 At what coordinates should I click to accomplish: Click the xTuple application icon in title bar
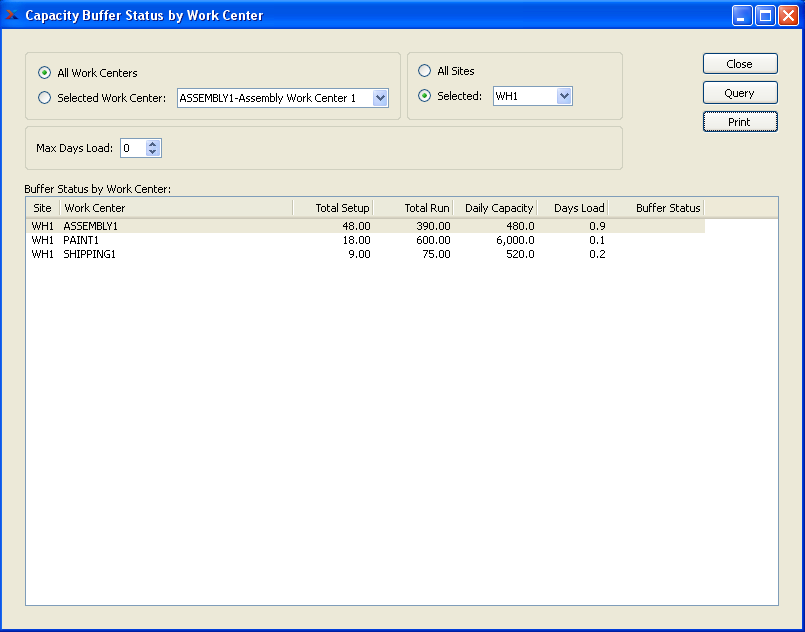coord(12,15)
